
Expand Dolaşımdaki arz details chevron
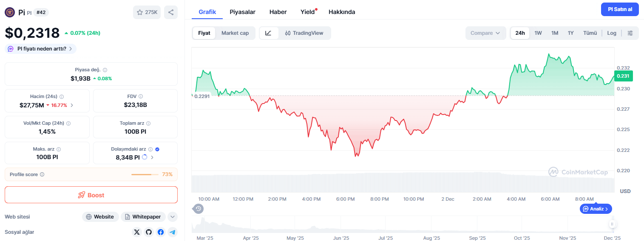[x=152, y=157]
